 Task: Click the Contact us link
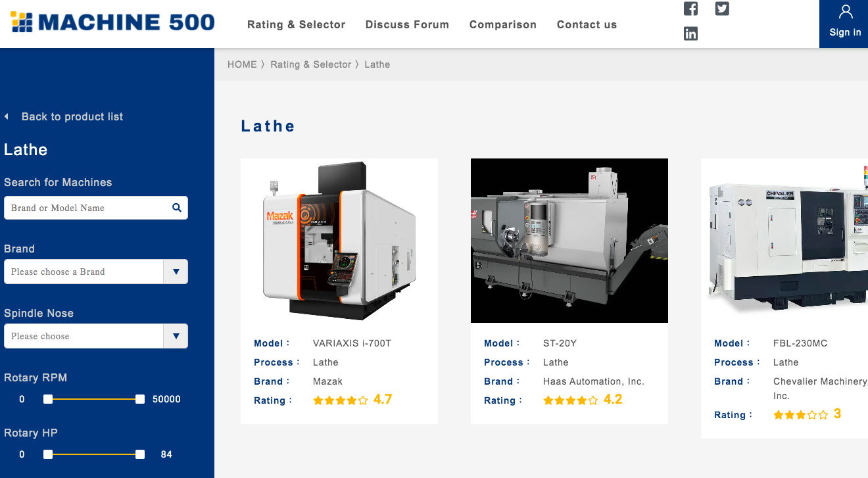tap(587, 25)
